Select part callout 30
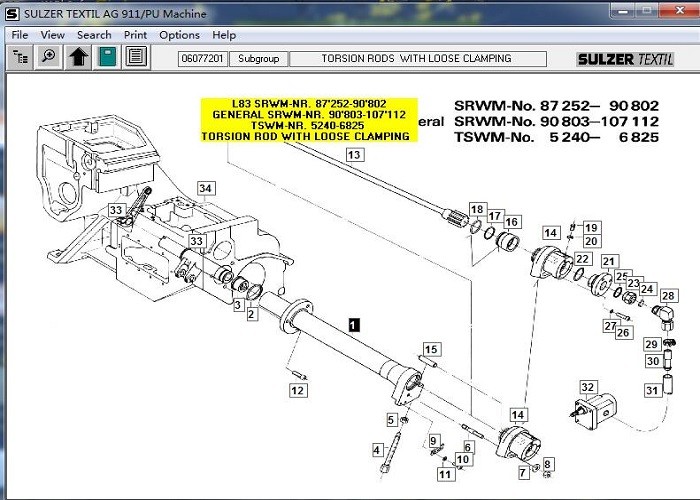Screen dimensions: 700x500 [653, 361]
